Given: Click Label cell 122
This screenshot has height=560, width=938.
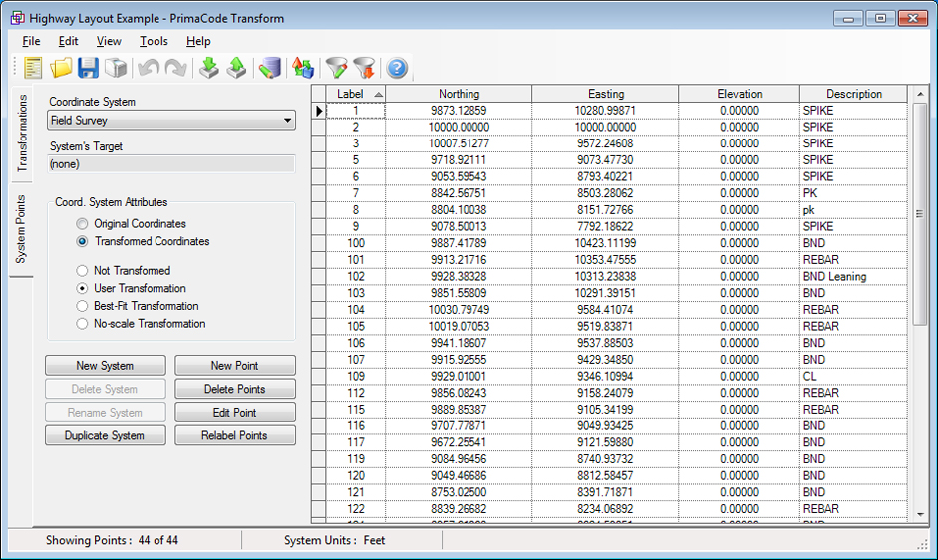Looking at the screenshot, I should pos(355,508).
